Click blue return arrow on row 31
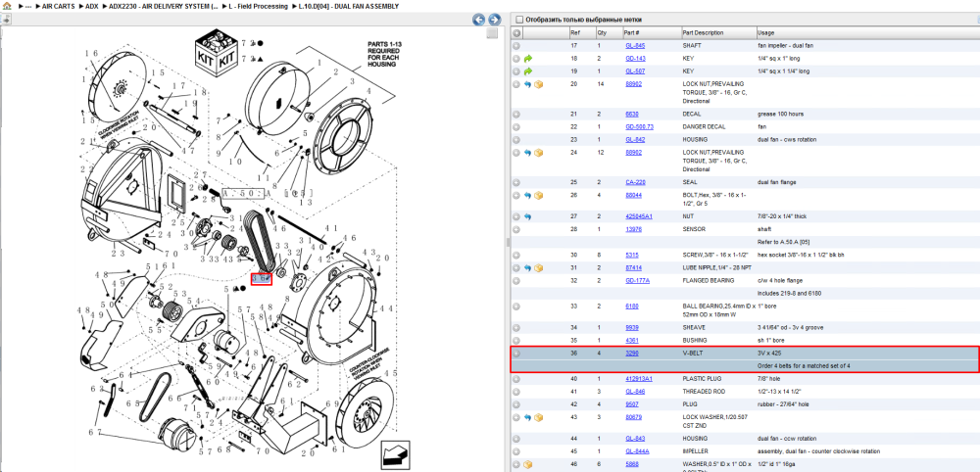The height and width of the screenshot is (472, 980). coord(527,268)
